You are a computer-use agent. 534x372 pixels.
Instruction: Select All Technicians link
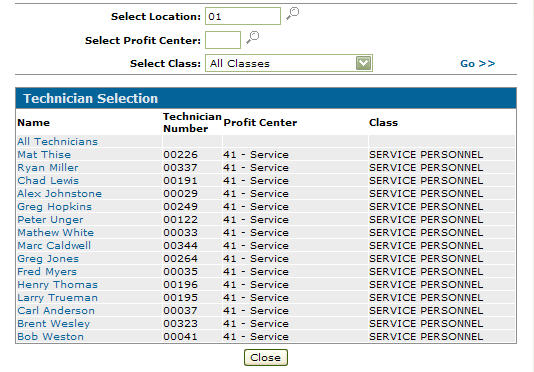click(58, 141)
